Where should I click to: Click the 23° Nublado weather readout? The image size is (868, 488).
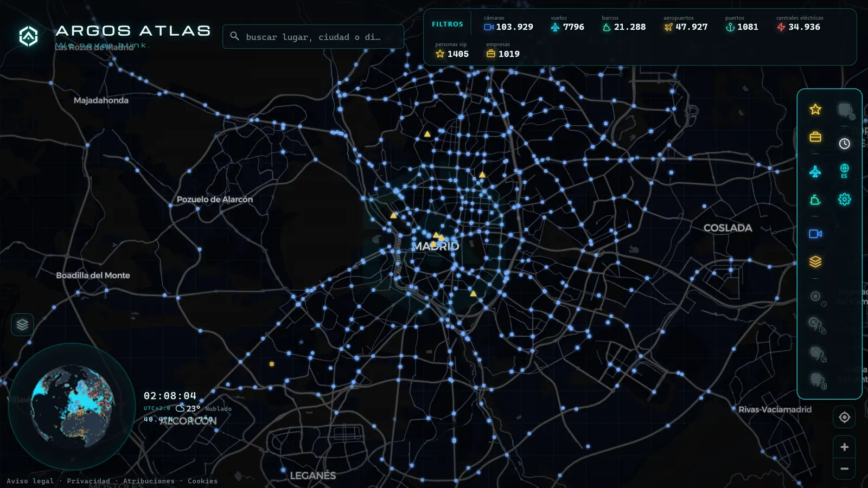pos(203,408)
